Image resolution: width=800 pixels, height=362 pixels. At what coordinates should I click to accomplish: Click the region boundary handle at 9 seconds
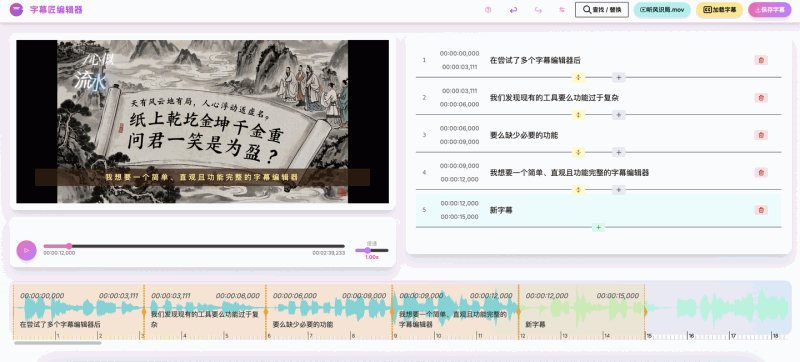coord(392,312)
